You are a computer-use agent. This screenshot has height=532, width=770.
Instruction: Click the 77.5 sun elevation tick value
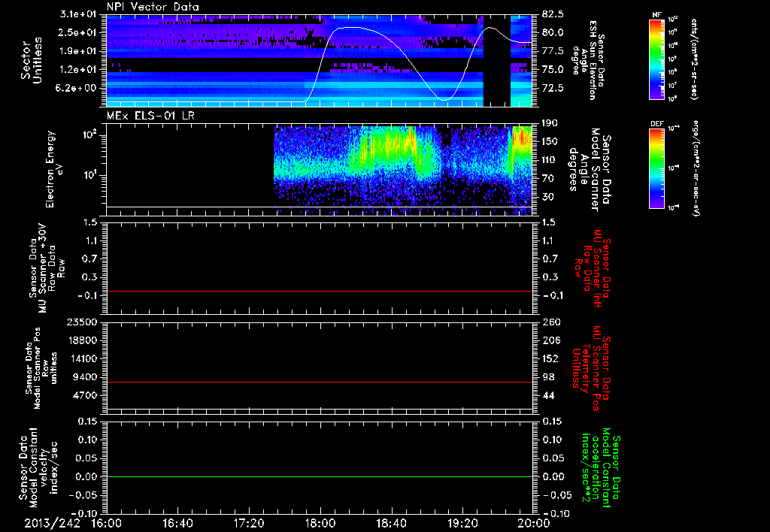pyautogui.click(x=553, y=51)
